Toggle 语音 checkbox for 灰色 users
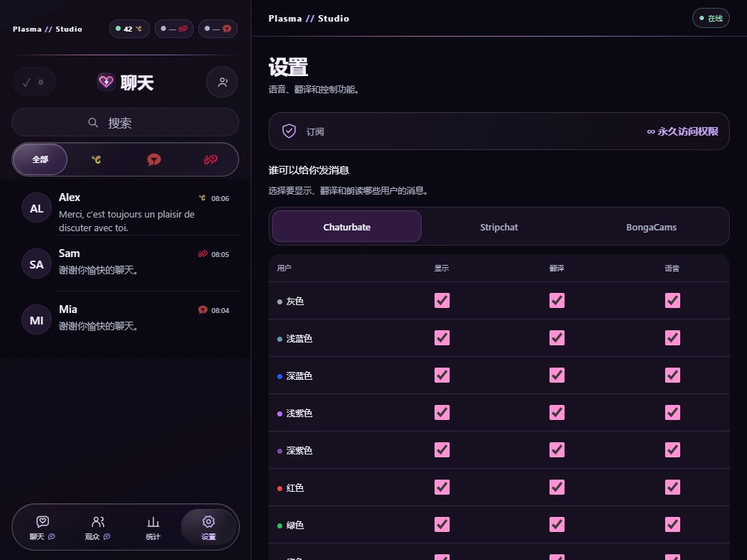The height and width of the screenshot is (560, 747). pos(673,301)
